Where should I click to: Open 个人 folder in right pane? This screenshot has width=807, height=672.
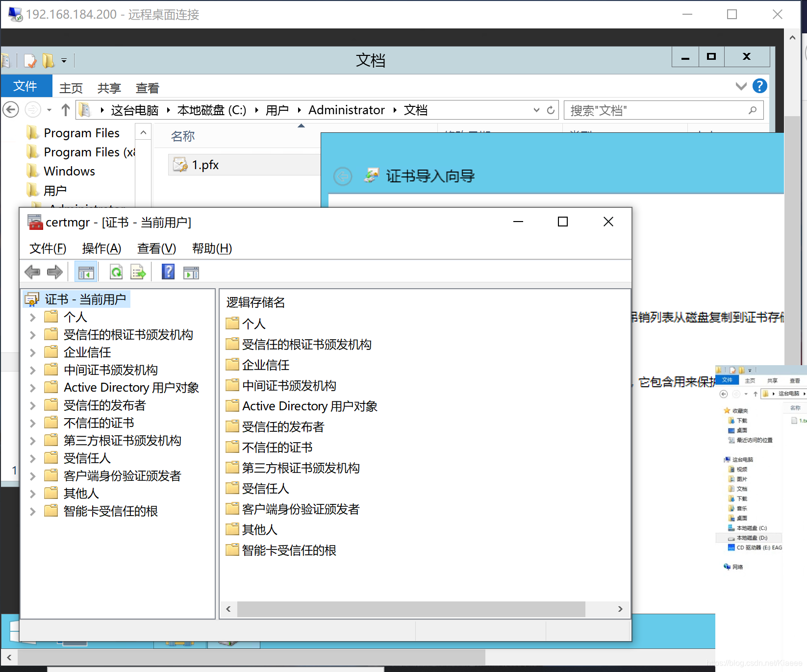(246, 324)
